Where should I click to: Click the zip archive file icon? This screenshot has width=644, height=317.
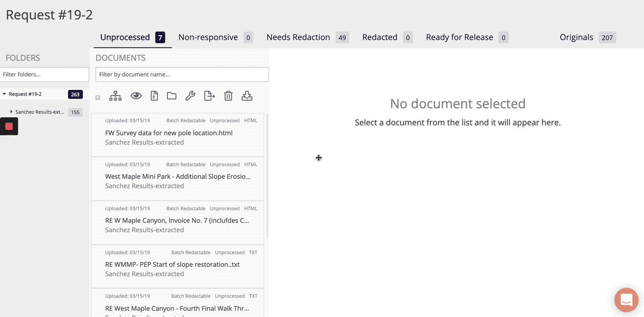coord(154,96)
